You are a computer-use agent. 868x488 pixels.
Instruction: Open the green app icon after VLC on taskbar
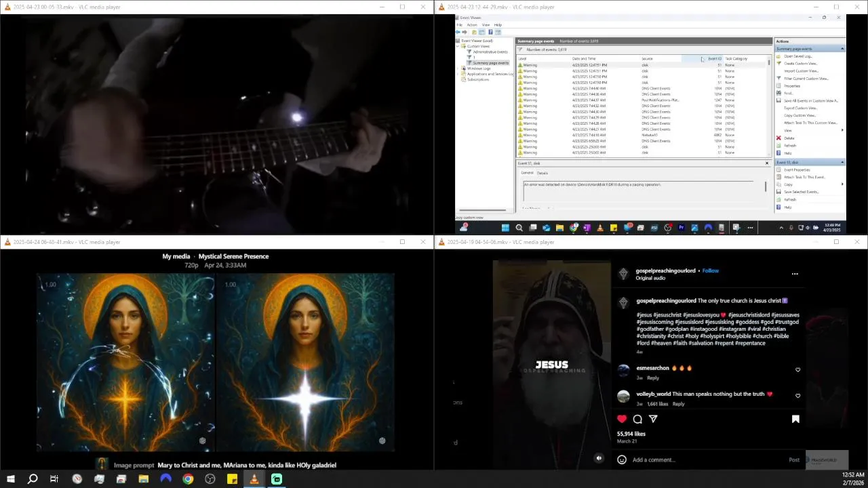277,479
